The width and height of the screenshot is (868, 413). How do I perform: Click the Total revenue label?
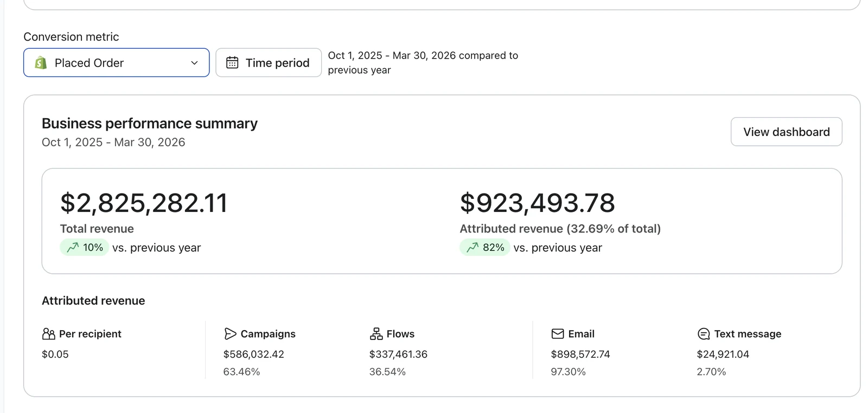(97, 229)
